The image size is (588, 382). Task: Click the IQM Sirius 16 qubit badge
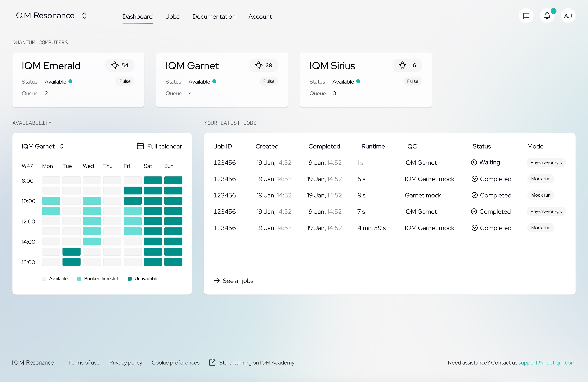pos(407,65)
